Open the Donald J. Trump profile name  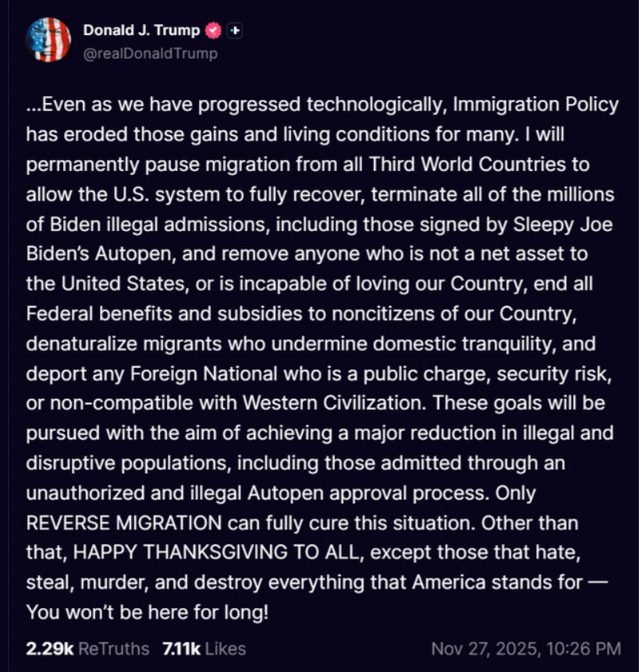point(142,30)
